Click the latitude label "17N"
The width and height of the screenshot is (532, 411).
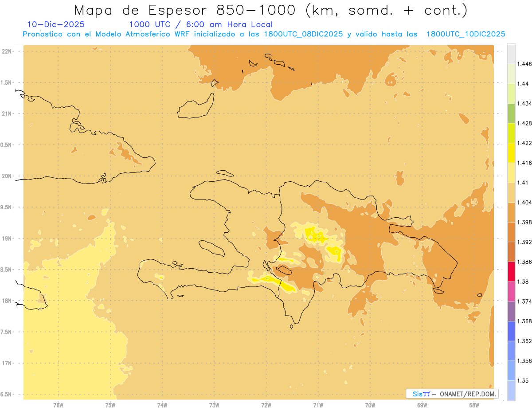point(6,363)
